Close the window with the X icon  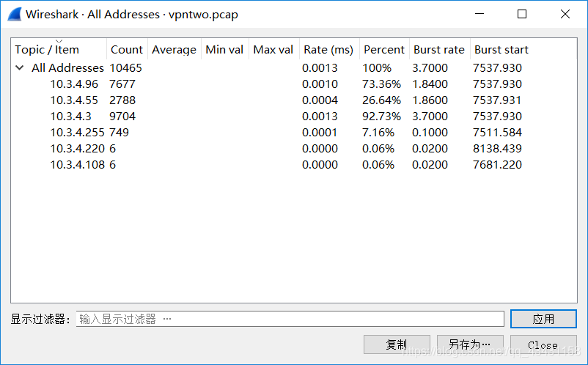565,14
